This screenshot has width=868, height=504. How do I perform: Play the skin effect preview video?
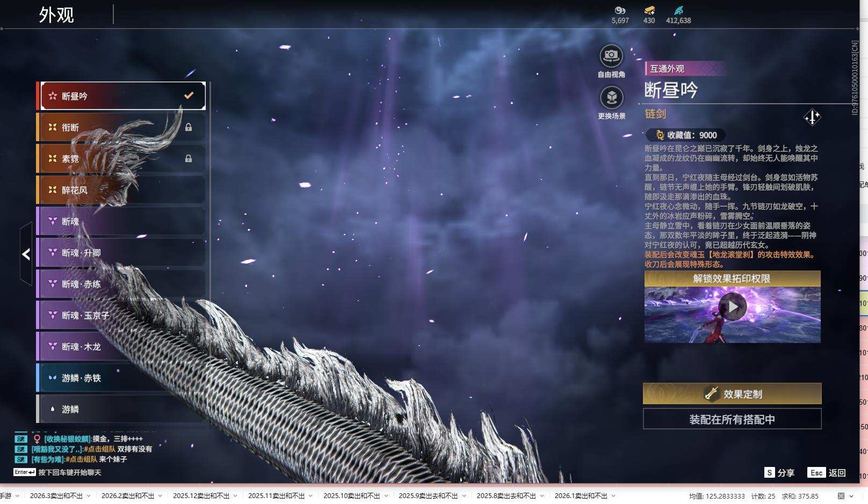[x=733, y=307]
